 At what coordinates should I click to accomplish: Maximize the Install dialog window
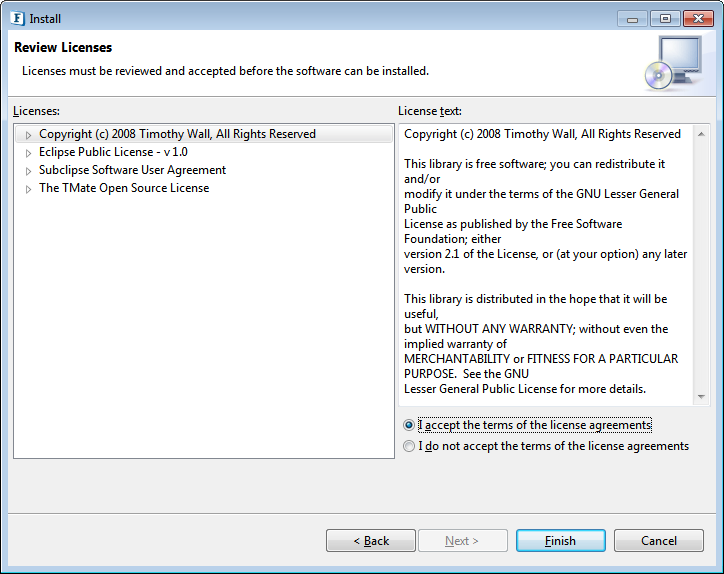(x=665, y=19)
